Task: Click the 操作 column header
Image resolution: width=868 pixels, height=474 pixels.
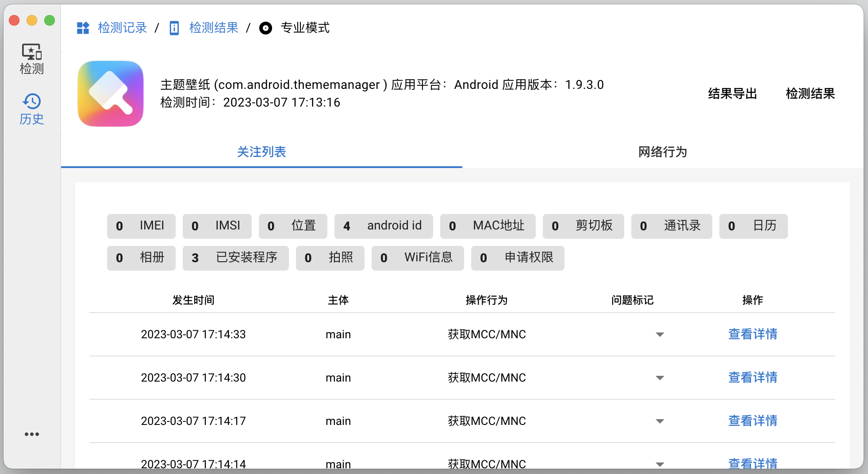Action: click(753, 300)
